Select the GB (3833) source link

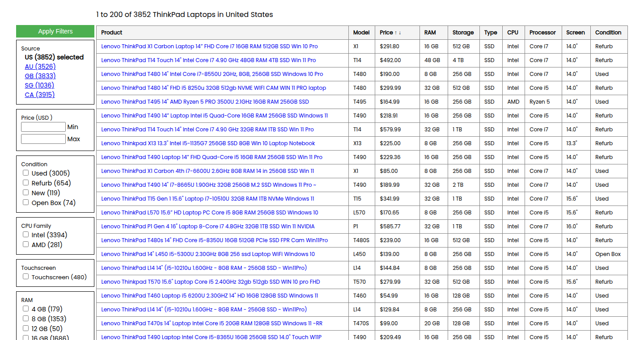click(40, 76)
